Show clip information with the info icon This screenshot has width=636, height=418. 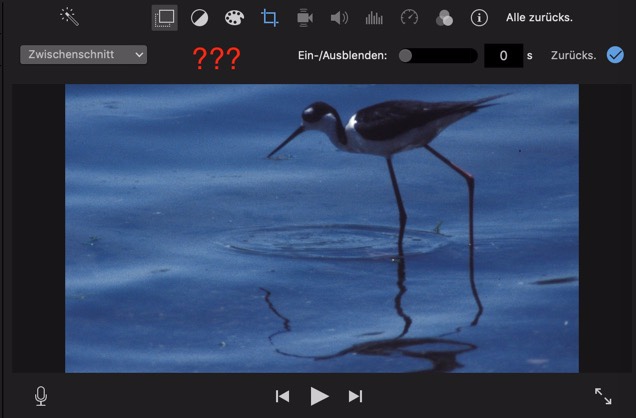point(479,18)
